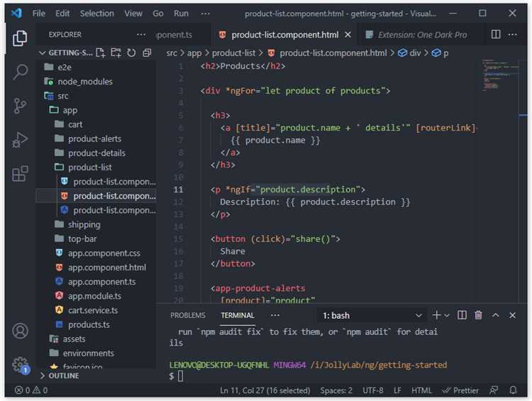Open Run and Debug view

tap(20, 140)
